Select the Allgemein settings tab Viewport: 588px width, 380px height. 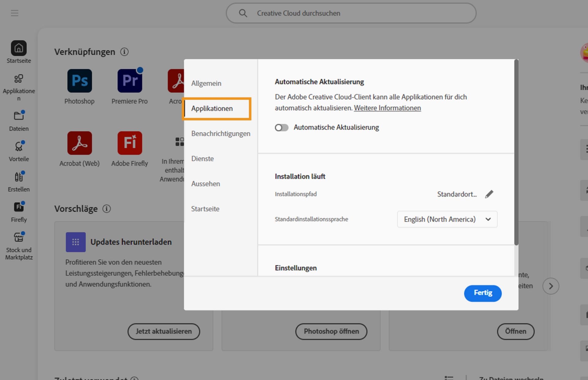206,83
